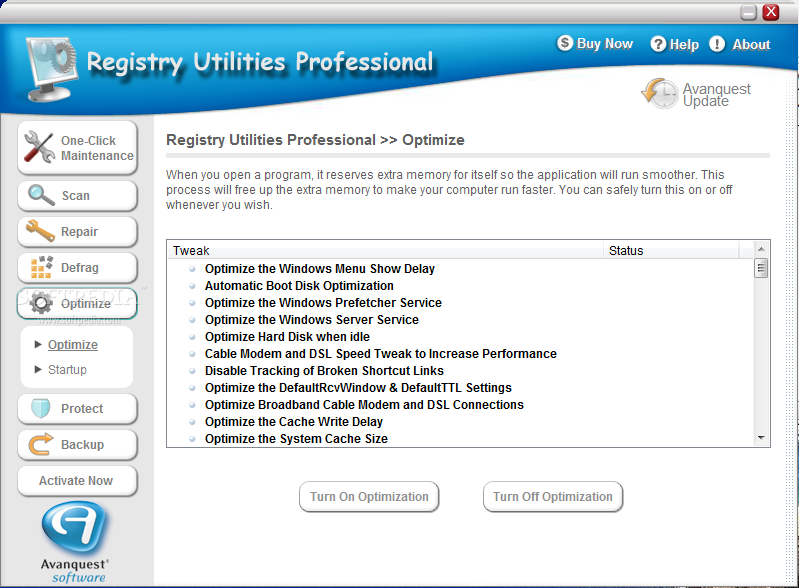The width and height of the screenshot is (799, 588).
Task: Go to the Protect section
Action: [77, 409]
